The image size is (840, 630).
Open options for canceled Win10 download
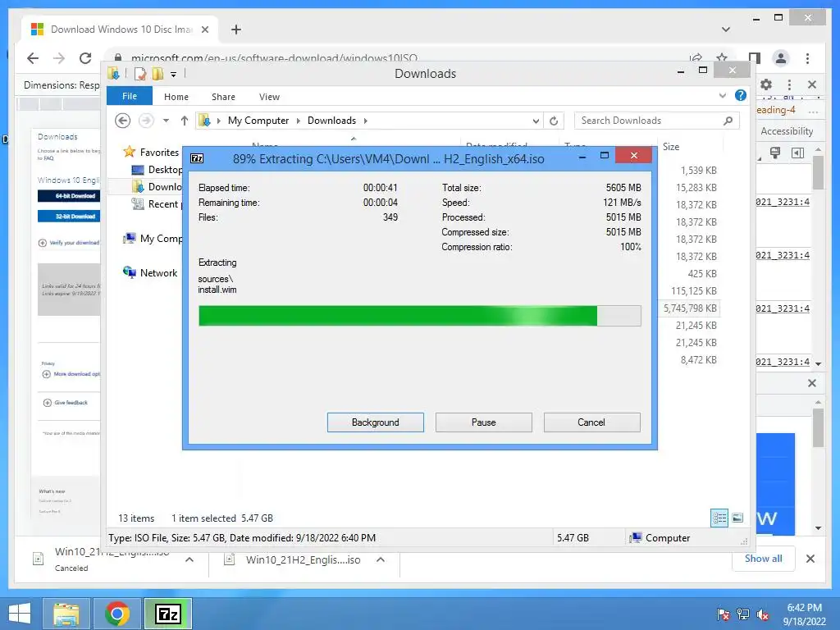(189, 559)
